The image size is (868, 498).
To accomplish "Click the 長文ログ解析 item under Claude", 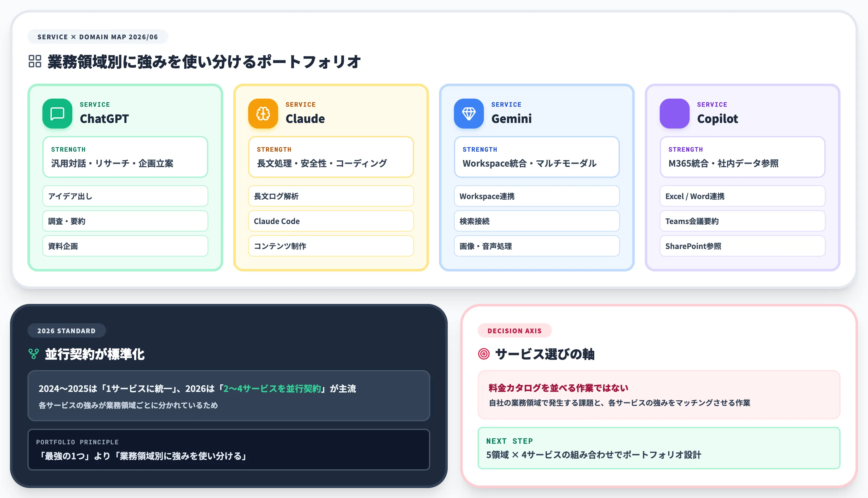I will 331,196.
